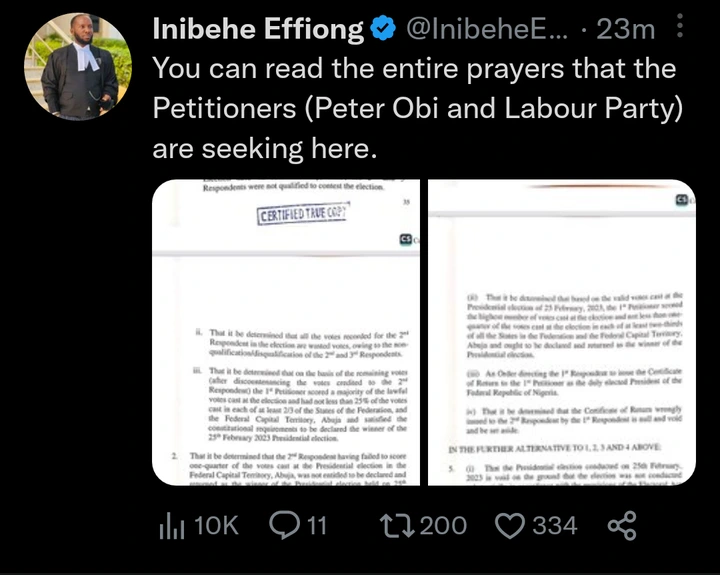Expand the tweet text about Petitioners' prayers
The image size is (720, 575).
414,109
